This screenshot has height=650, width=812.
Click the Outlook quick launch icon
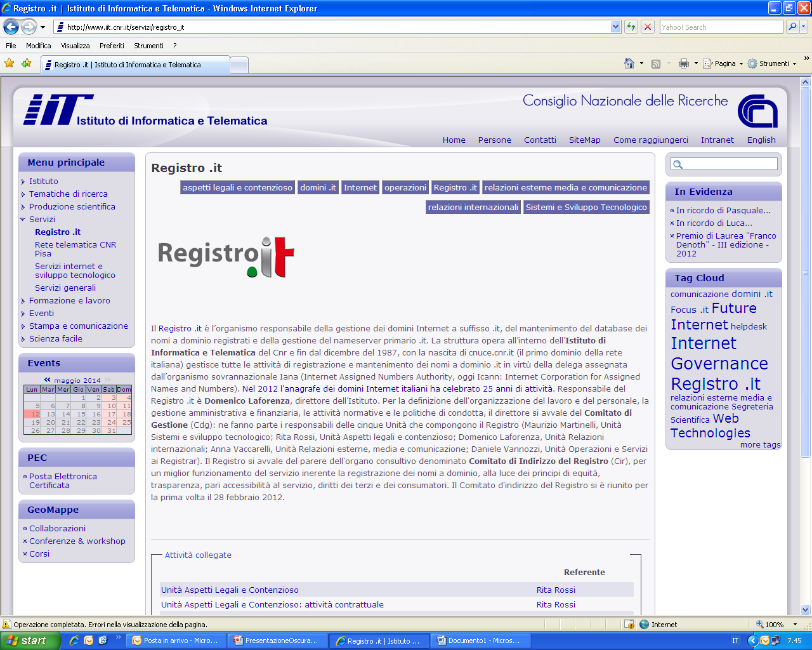click(x=89, y=640)
